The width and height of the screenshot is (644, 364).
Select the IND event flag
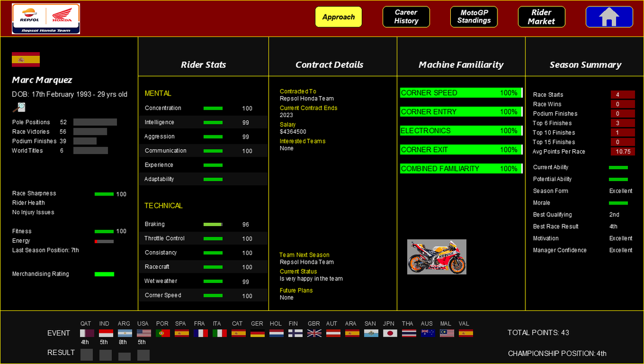pyautogui.click(x=106, y=333)
